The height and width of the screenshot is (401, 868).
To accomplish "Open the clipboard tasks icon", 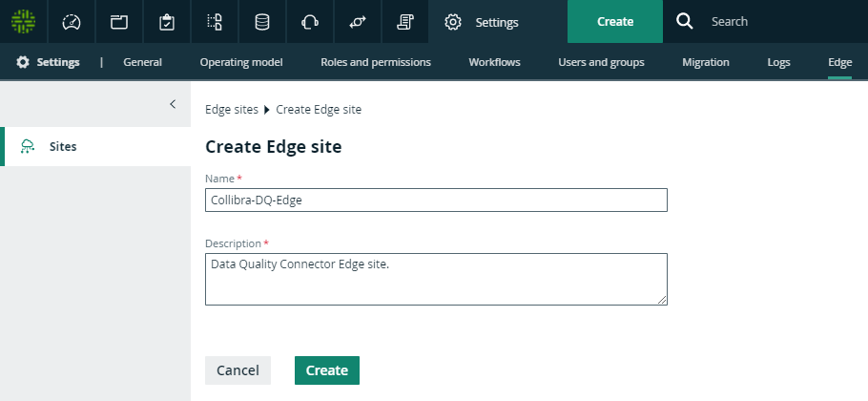I will (167, 21).
